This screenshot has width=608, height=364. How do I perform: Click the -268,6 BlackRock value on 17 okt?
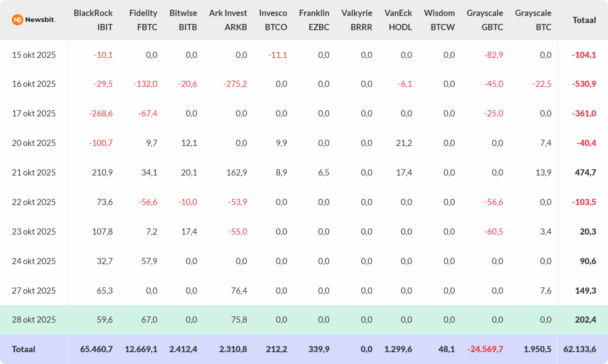point(101,113)
